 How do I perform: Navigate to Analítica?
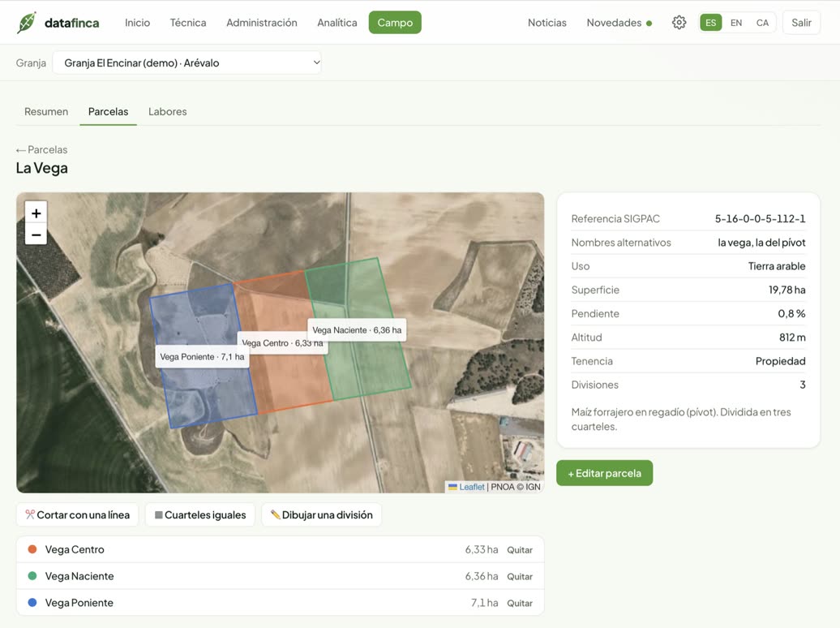[x=337, y=23]
